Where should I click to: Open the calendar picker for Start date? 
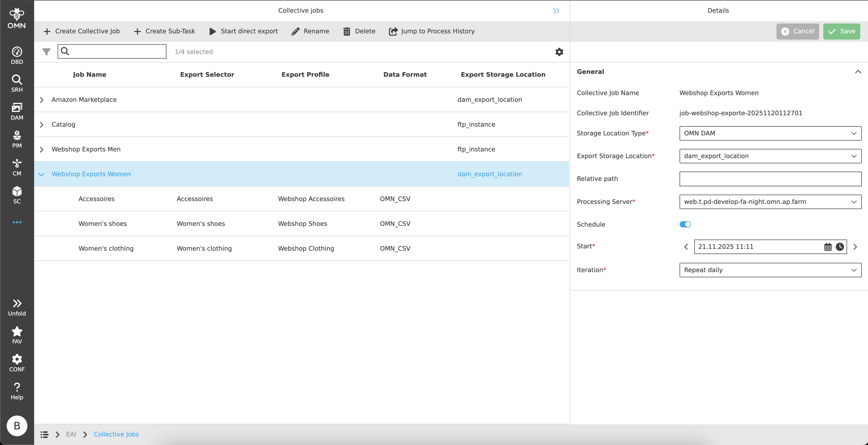828,247
